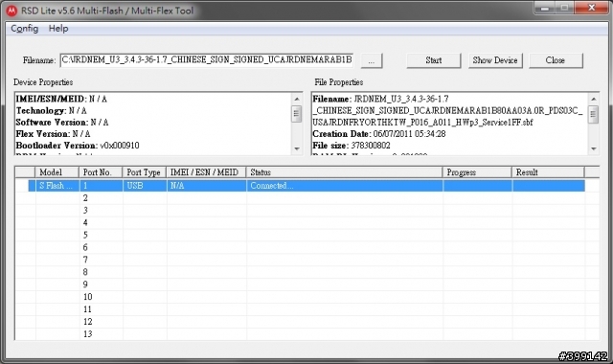Viewport: 613px width, 364px height.
Task: Click the Result column header
Action: click(549, 172)
